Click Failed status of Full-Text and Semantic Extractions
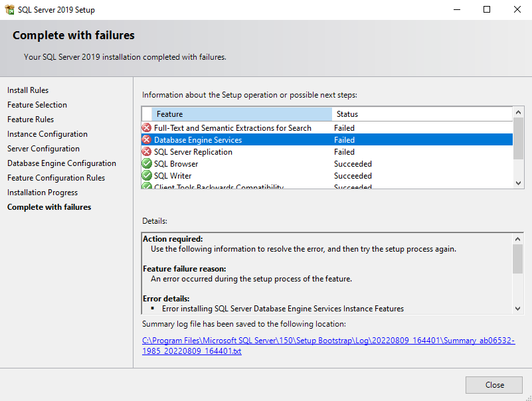The width and height of the screenshot is (532, 401). tap(344, 128)
